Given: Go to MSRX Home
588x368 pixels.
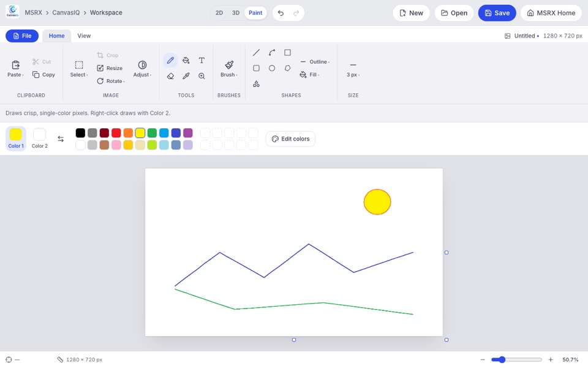Looking at the screenshot, I should (551, 13).
